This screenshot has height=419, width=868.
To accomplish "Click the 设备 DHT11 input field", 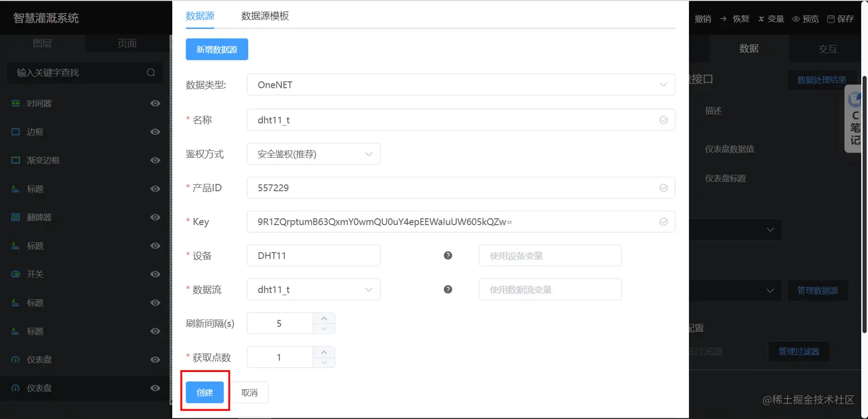I will [x=313, y=255].
